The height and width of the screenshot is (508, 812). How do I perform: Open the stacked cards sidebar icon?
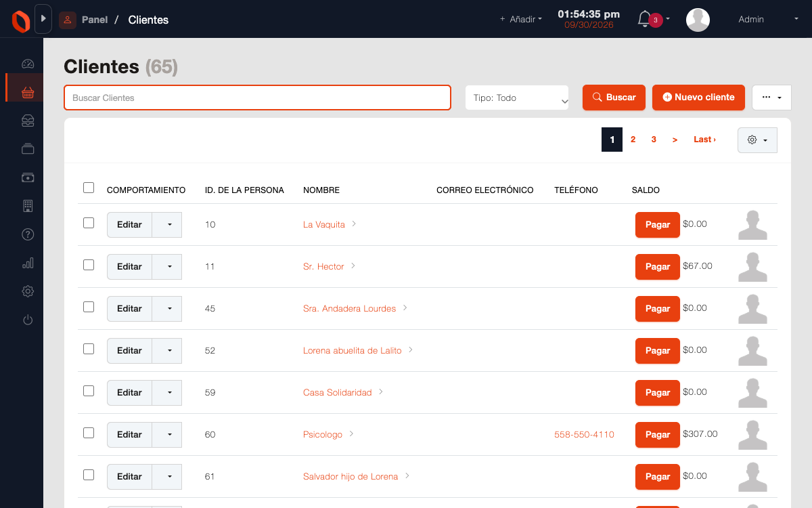[x=28, y=149]
